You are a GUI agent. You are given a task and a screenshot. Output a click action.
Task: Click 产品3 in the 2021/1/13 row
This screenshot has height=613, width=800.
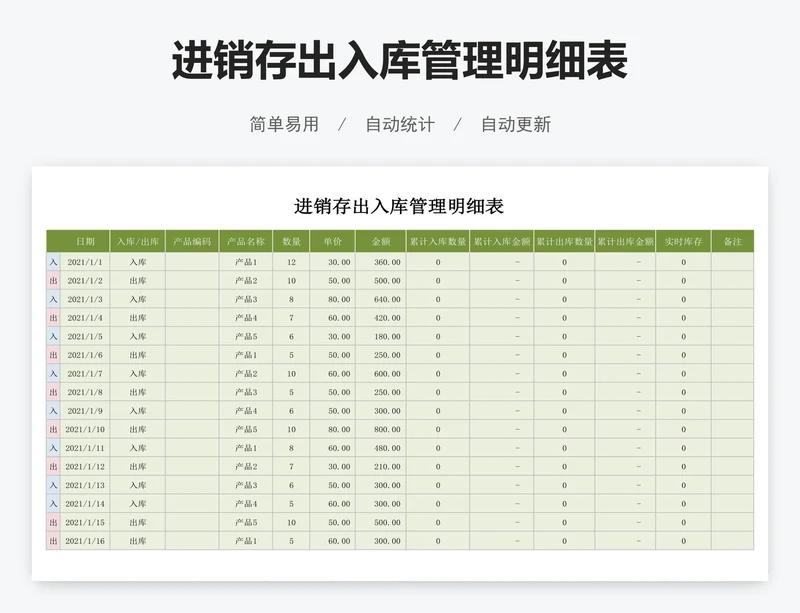246,485
